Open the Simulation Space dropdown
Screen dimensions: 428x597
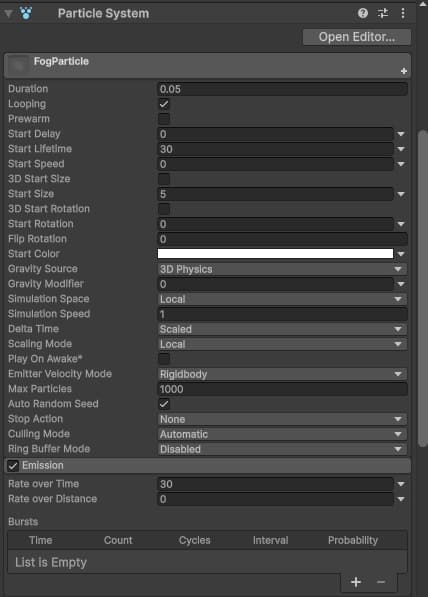(x=282, y=299)
